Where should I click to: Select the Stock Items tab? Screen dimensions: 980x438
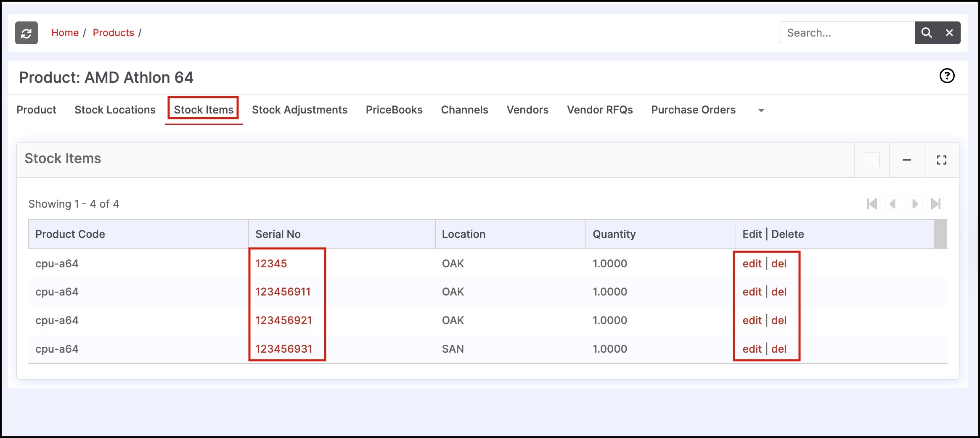point(204,110)
